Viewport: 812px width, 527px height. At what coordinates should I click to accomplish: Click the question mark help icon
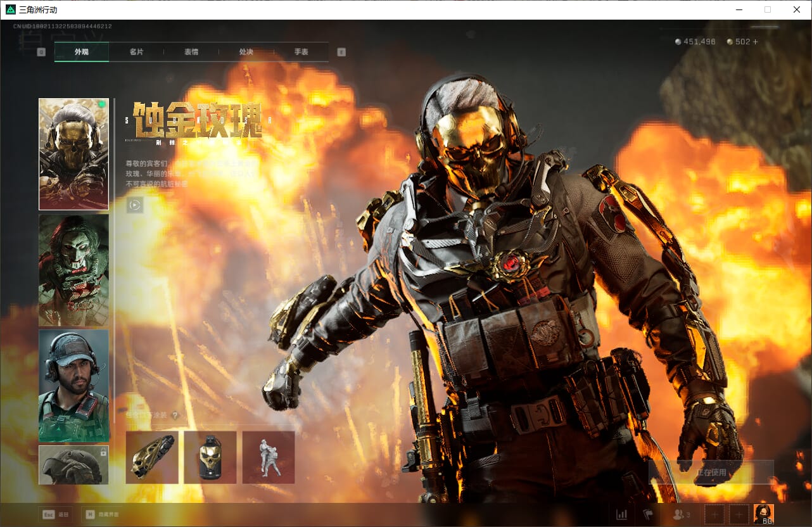click(x=175, y=416)
